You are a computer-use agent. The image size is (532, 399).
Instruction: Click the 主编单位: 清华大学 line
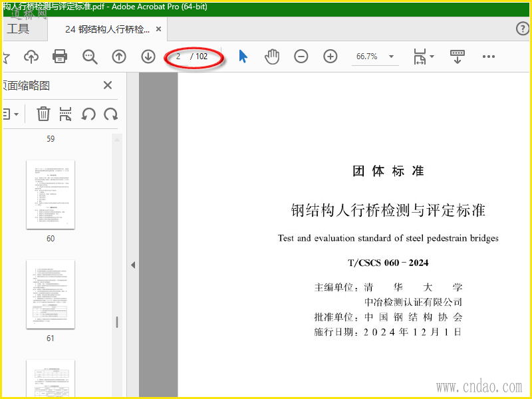pos(388,287)
